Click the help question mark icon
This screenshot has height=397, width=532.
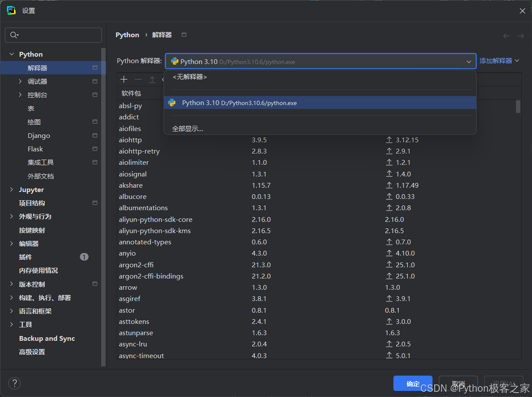(14, 383)
